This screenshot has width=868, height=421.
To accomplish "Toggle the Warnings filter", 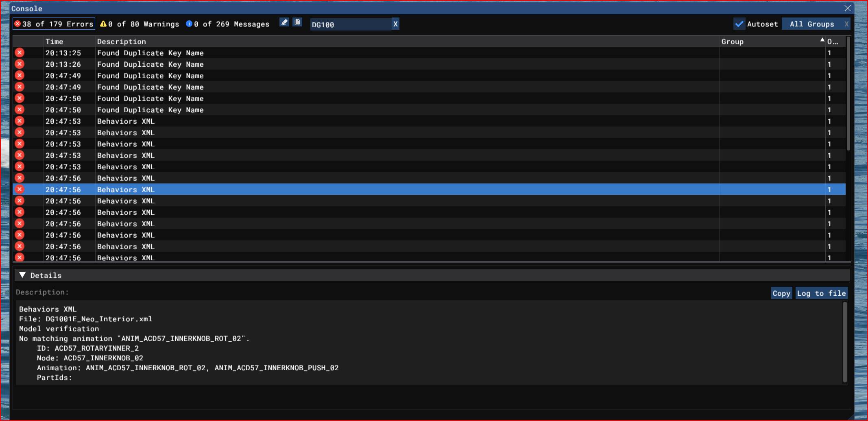I will tap(140, 24).
